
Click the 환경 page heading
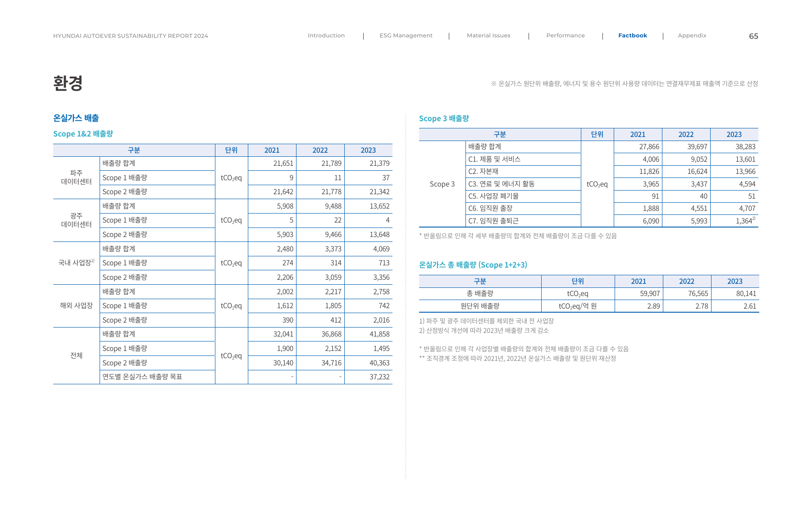click(x=68, y=83)
